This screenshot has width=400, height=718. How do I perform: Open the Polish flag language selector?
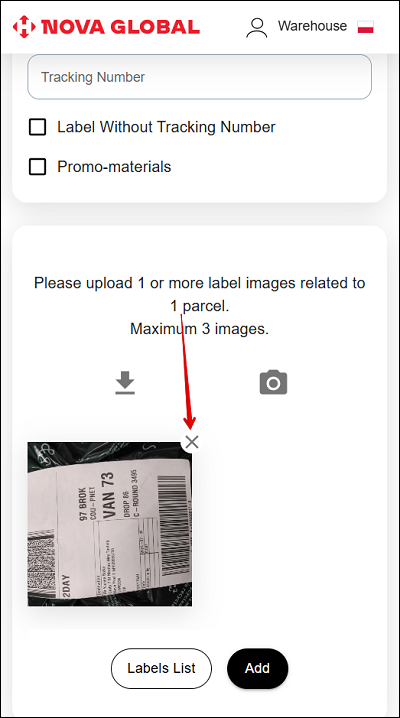[366, 27]
